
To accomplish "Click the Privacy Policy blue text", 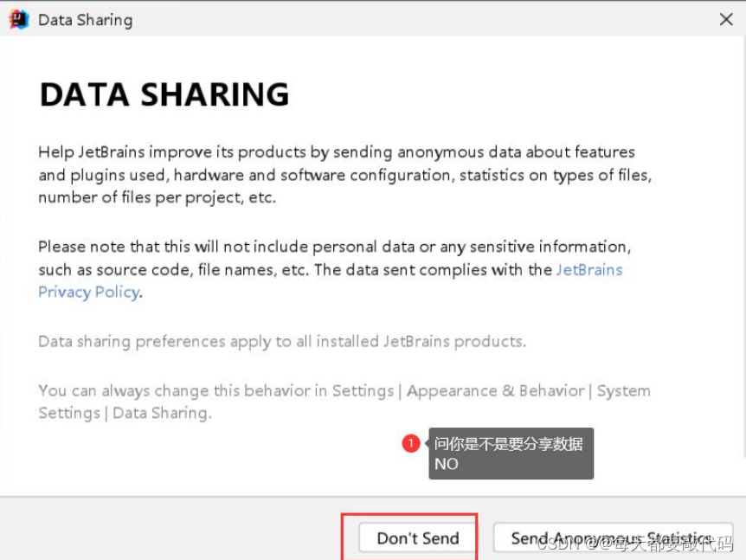I will 89,292.
